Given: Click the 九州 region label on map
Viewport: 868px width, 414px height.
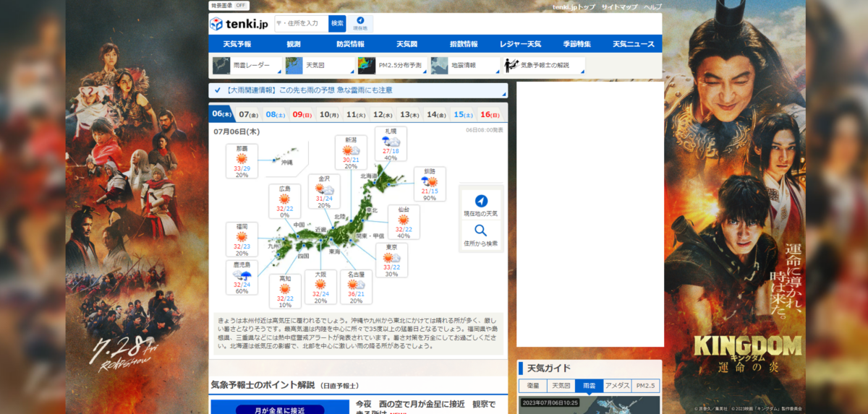Looking at the screenshot, I should [273, 246].
